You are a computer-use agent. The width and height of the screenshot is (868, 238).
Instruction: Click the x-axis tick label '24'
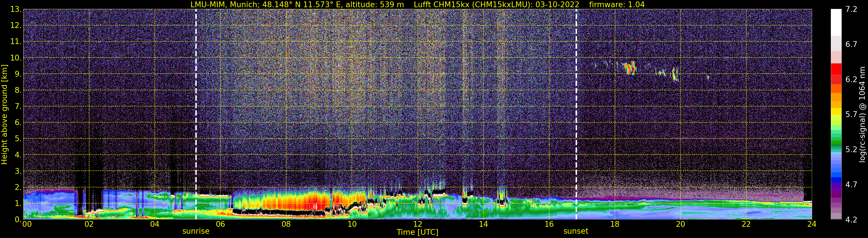click(812, 224)
